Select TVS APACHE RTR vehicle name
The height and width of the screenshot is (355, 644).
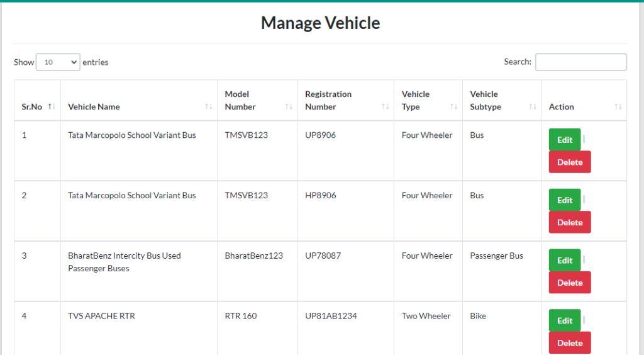(x=101, y=316)
